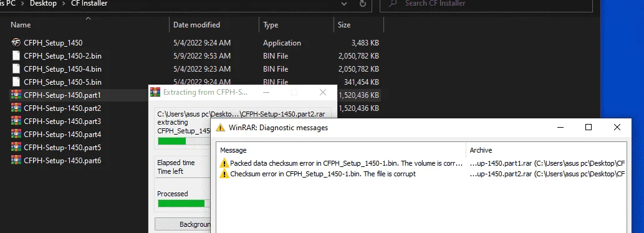Minimize the Extracting from CFPH-S... window

pos(266,92)
